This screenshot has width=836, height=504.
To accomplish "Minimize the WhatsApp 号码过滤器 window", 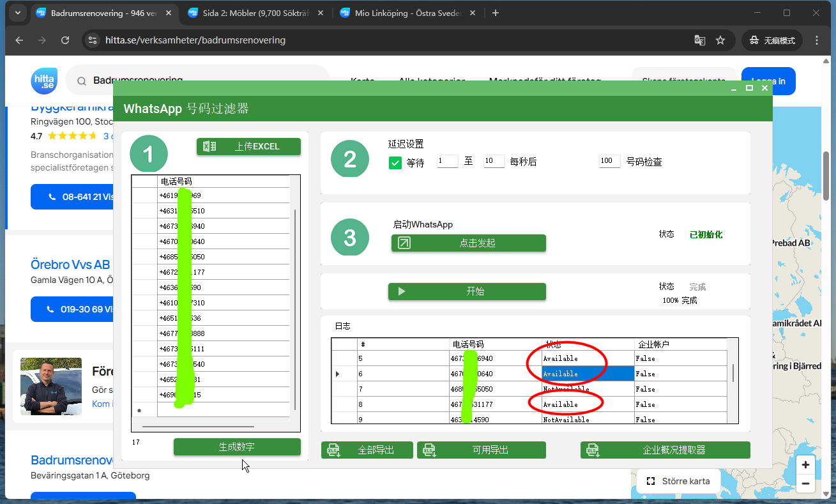I will 735,88.
